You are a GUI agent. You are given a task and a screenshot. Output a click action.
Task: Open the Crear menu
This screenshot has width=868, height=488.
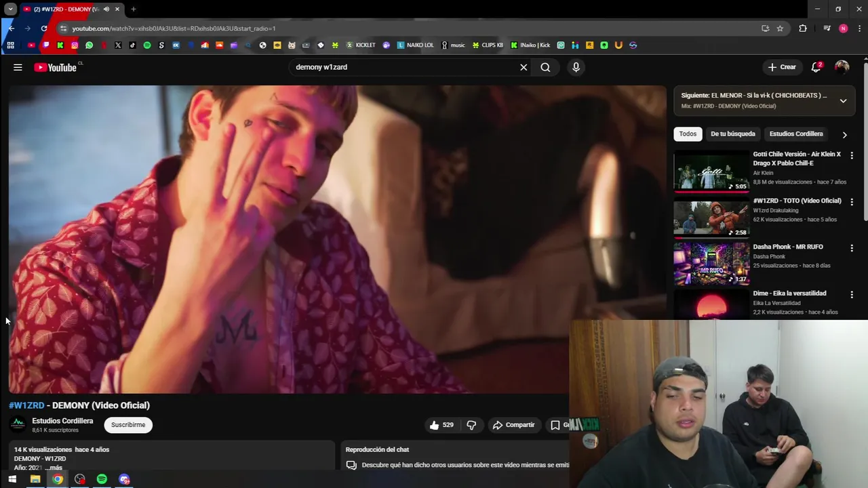782,67
